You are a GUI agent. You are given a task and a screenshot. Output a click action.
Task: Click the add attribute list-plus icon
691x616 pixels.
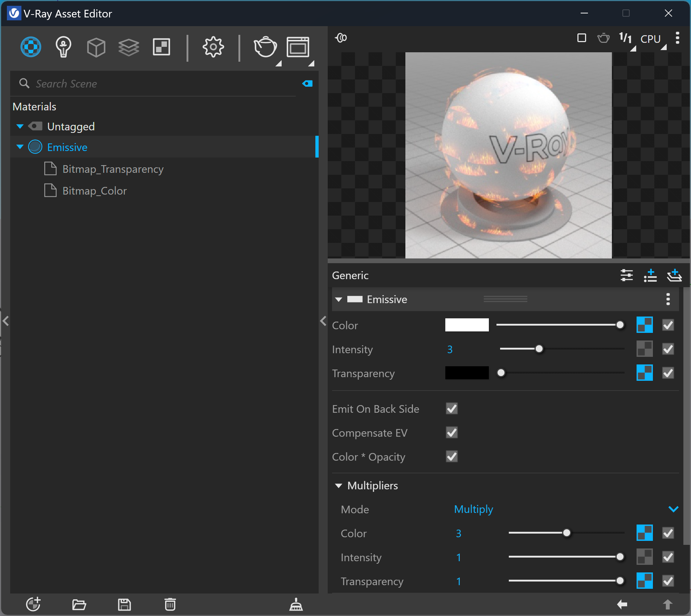coord(650,276)
